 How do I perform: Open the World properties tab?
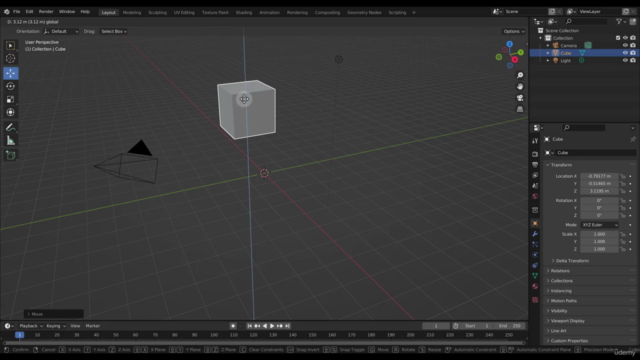coord(535,196)
